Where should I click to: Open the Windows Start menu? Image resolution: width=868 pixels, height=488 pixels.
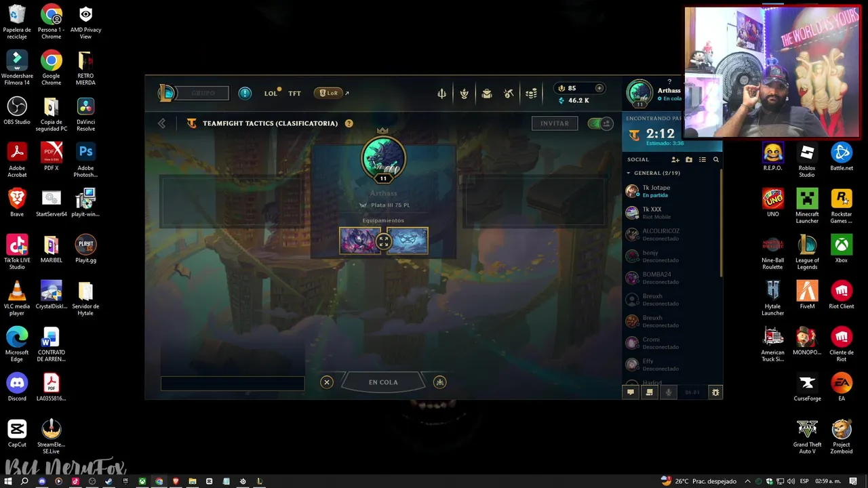click(x=8, y=481)
